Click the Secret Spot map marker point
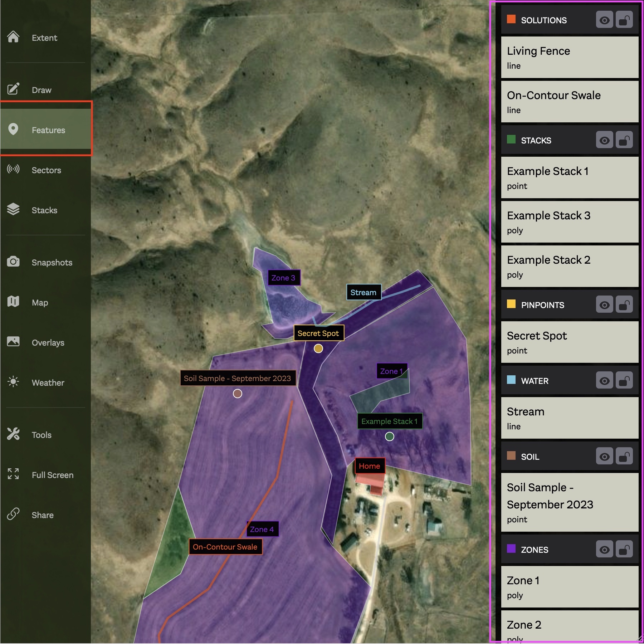644x644 pixels. [x=318, y=348]
